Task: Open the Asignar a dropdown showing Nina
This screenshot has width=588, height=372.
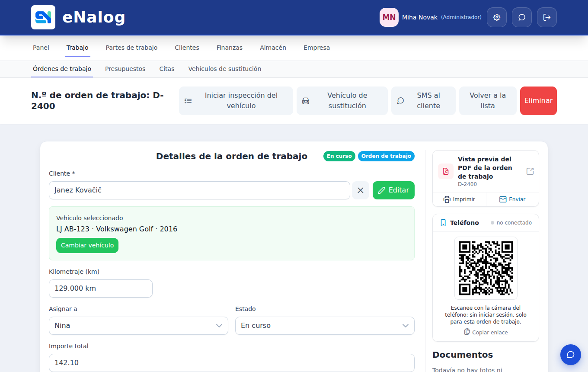Action: click(138, 326)
